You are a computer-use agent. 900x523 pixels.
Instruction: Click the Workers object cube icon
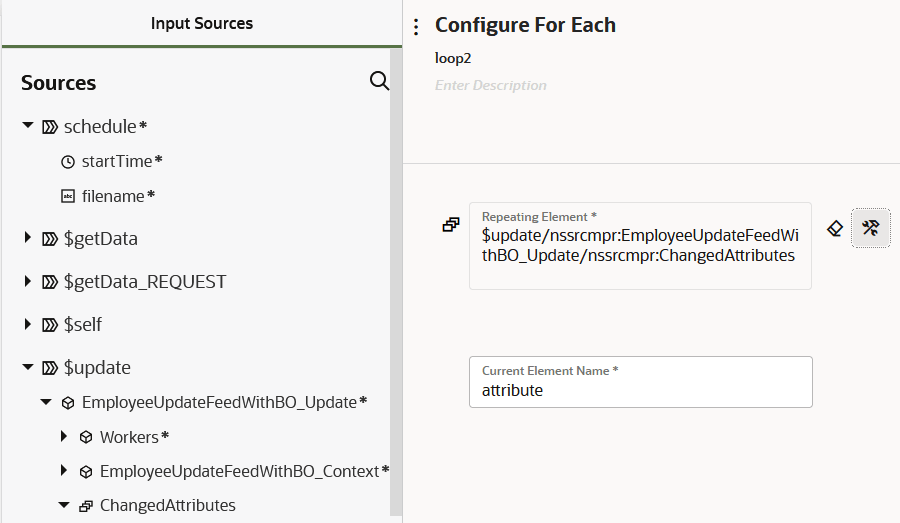click(86, 437)
